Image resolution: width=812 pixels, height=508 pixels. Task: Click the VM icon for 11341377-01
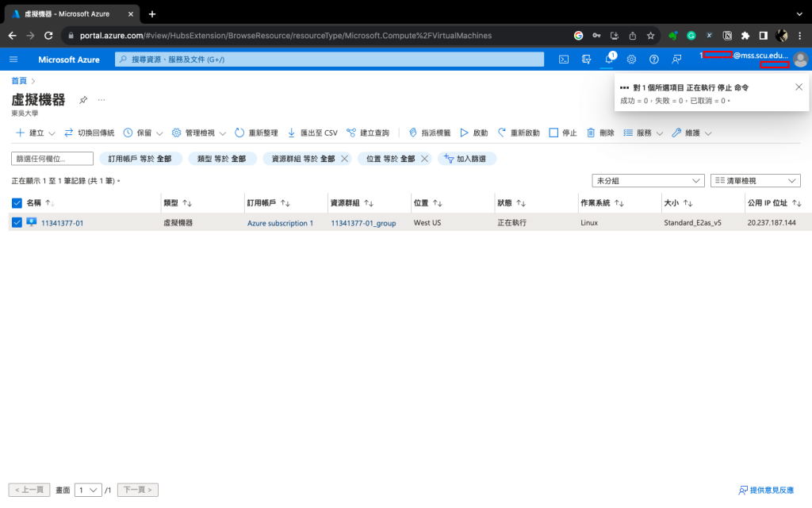(32, 222)
